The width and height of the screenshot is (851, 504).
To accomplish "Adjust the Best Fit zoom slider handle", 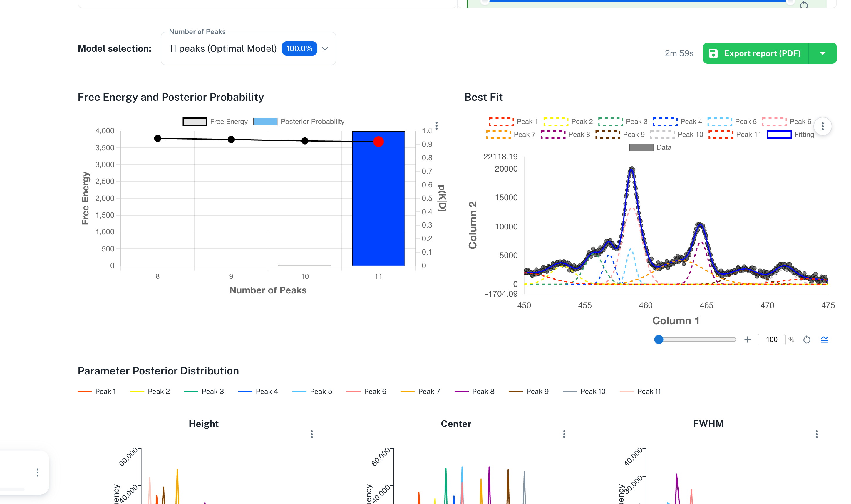I will (659, 340).
